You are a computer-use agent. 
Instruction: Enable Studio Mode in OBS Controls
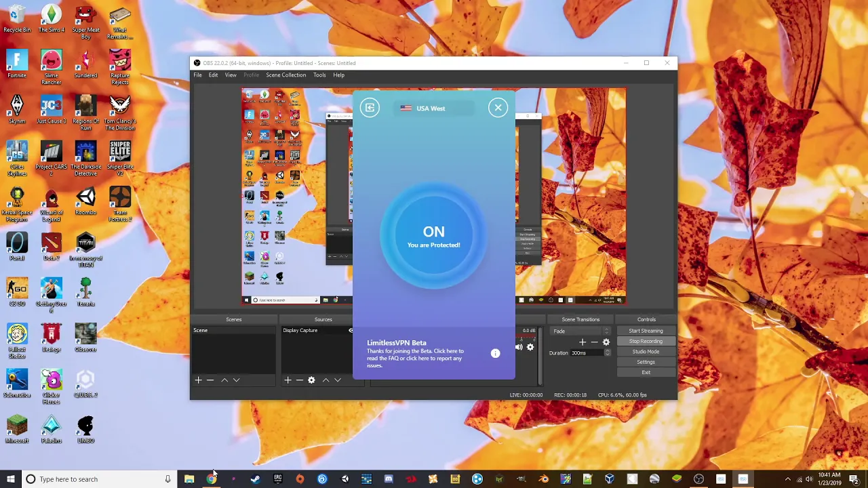click(x=646, y=352)
